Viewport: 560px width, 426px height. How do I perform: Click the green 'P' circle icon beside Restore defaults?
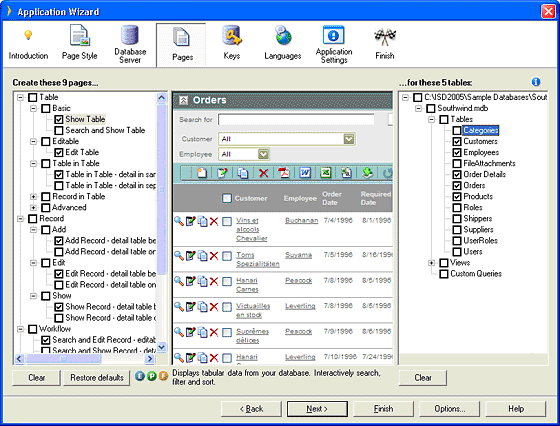[x=152, y=376]
